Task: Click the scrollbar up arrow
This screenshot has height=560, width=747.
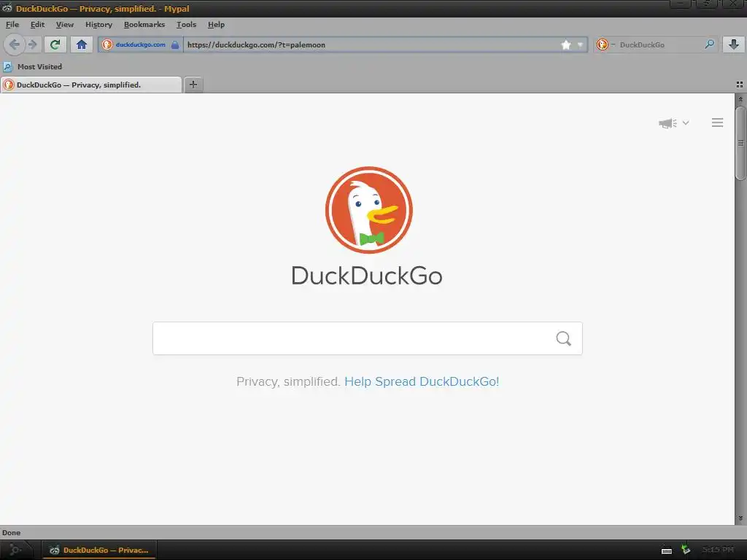Action: pyautogui.click(x=740, y=99)
